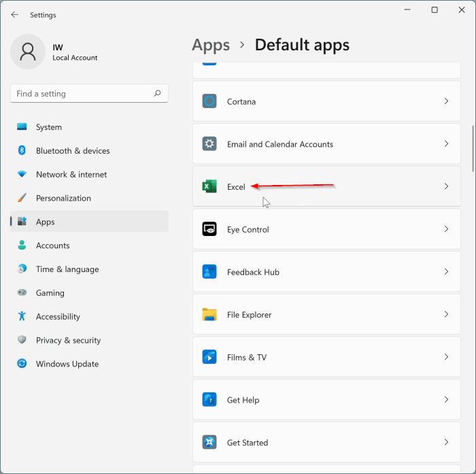Screen dimensions: 476x474
Task: Open File Explorer default settings
Action: coord(326,314)
